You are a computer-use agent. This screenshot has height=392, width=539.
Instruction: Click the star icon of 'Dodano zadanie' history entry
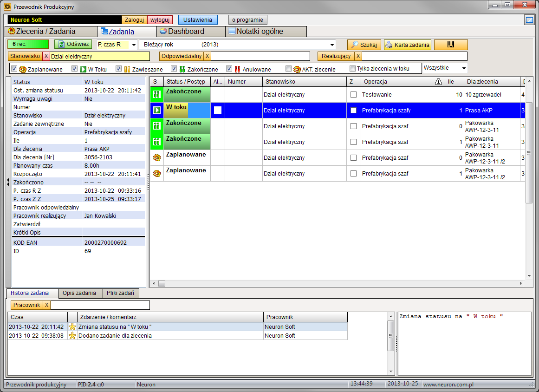(x=72, y=336)
